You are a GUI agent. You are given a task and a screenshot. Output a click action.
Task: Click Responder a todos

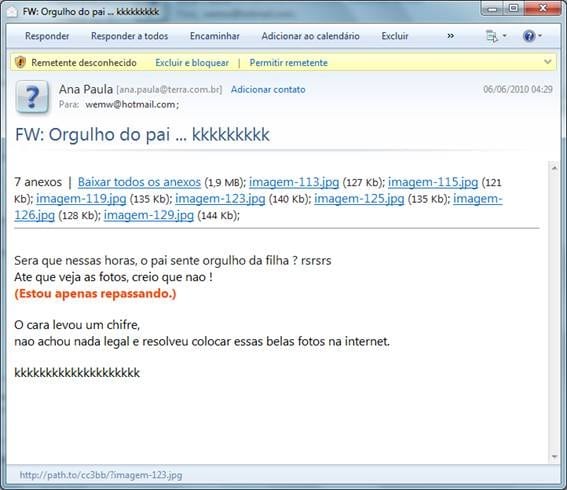tap(129, 36)
